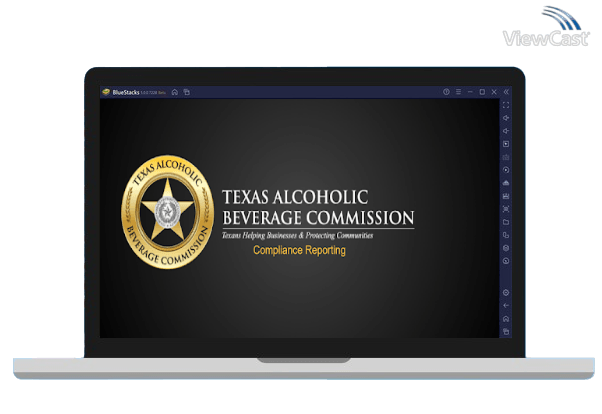Go to Android home via sidebar home icon
This screenshot has height=414, width=602.
pos(506,319)
